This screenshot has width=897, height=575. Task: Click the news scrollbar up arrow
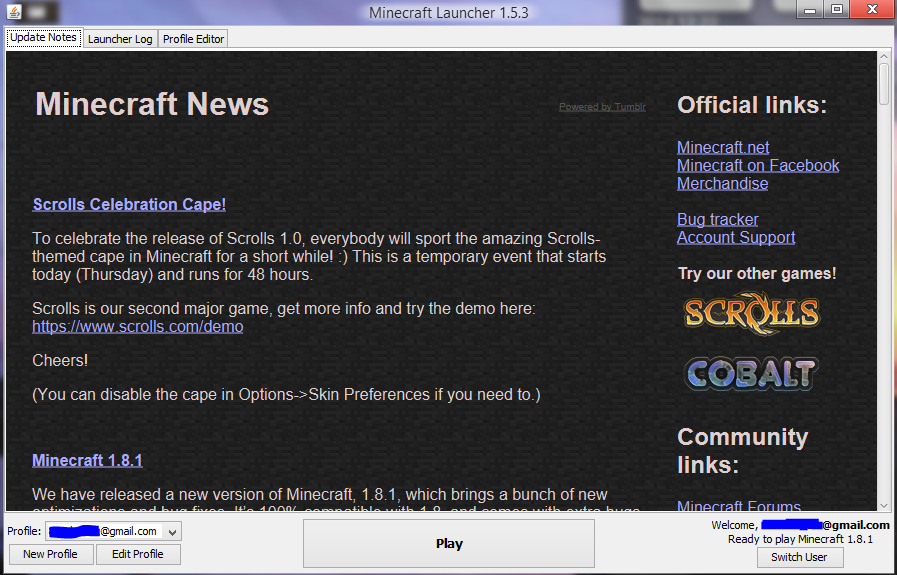coord(884,57)
